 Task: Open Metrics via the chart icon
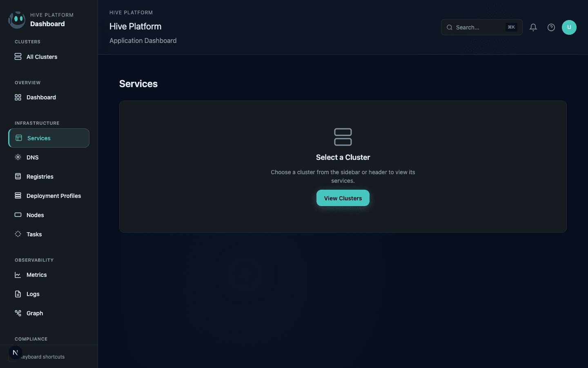18,275
